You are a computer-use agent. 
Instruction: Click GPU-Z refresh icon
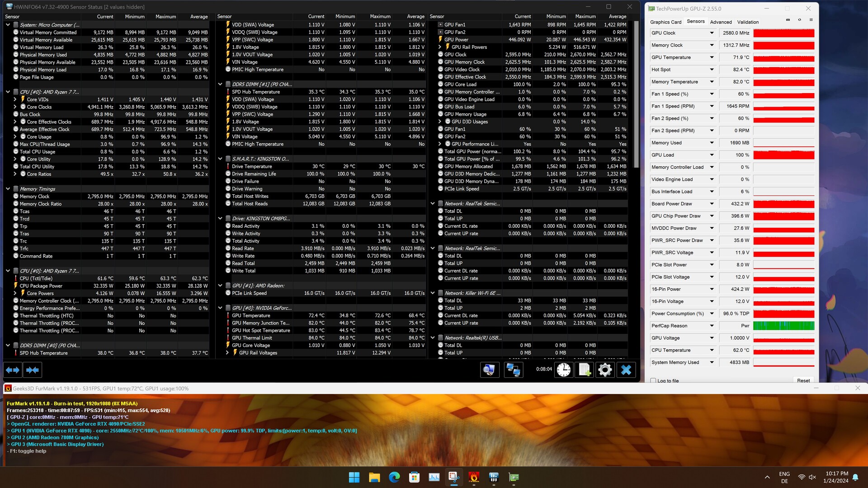click(799, 20)
